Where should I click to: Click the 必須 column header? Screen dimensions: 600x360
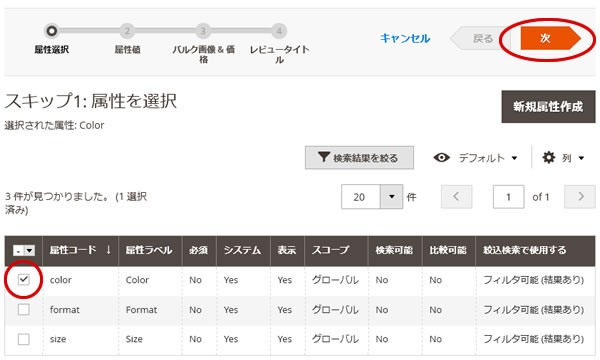click(199, 250)
